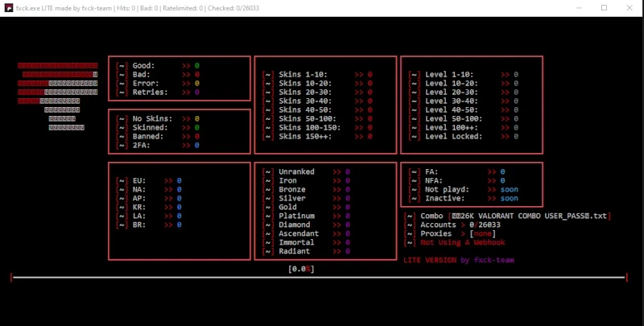Screen dimensions: 644x326
Task: Click the tilde icon beside No Skins
Action: [x=122, y=118]
